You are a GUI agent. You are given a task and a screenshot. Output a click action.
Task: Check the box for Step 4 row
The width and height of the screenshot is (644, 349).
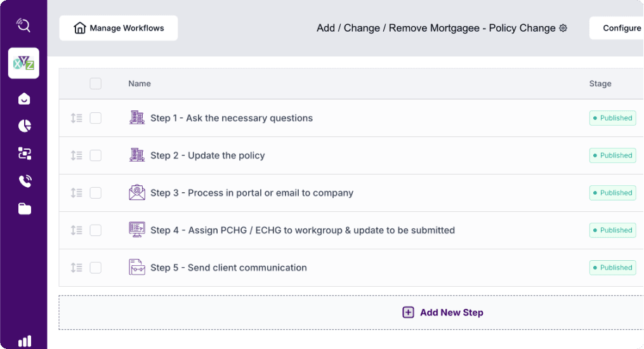(95, 230)
